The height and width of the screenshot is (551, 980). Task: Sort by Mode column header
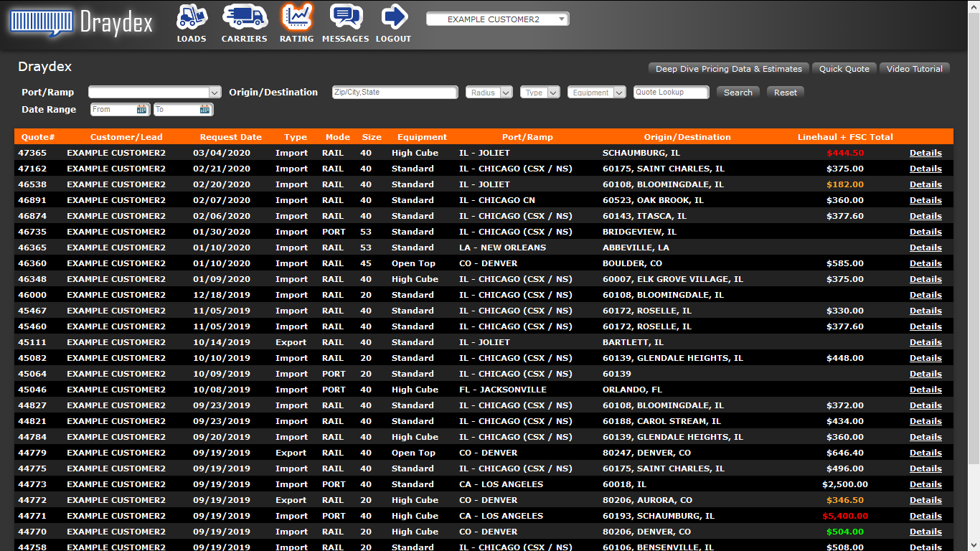coord(338,137)
